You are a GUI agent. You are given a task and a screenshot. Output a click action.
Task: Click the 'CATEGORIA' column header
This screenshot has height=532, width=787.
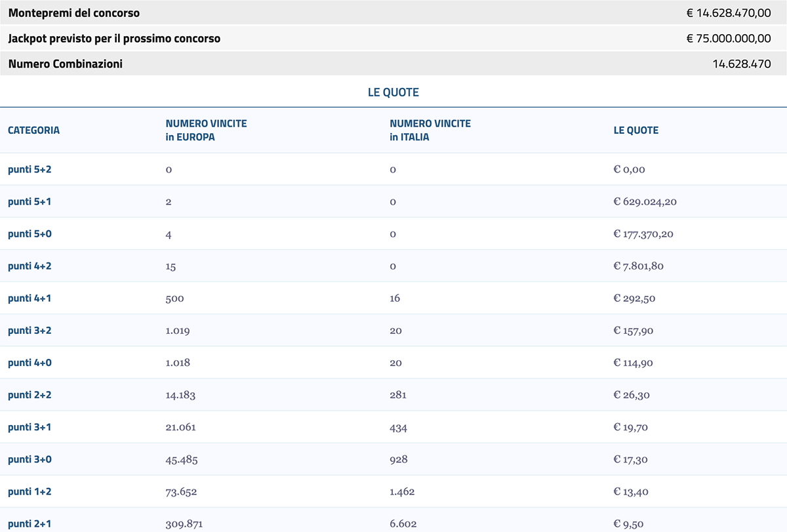click(33, 130)
